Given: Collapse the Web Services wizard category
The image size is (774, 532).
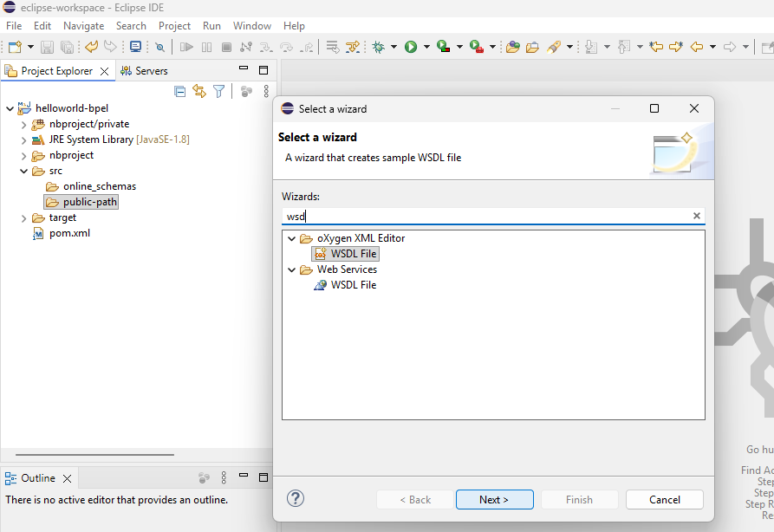Looking at the screenshot, I should point(292,270).
